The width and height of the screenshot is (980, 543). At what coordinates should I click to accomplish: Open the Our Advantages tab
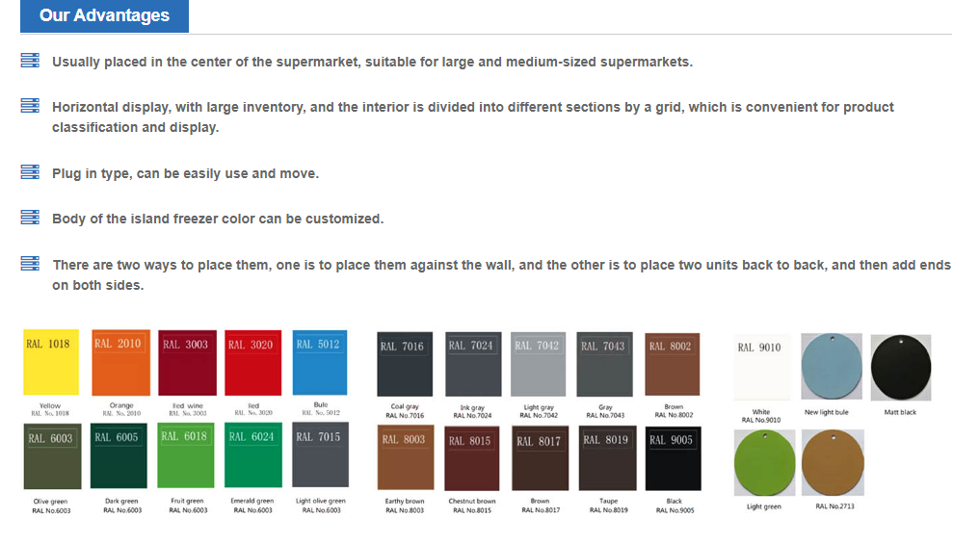click(x=104, y=16)
